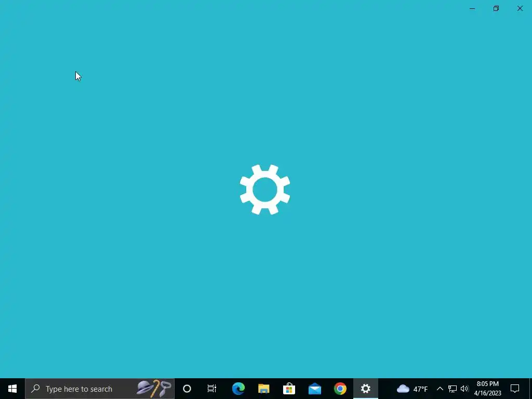Viewport: 532px width, 399px height.
Task: Click the search highlights hat illustration
Action: click(x=154, y=389)
